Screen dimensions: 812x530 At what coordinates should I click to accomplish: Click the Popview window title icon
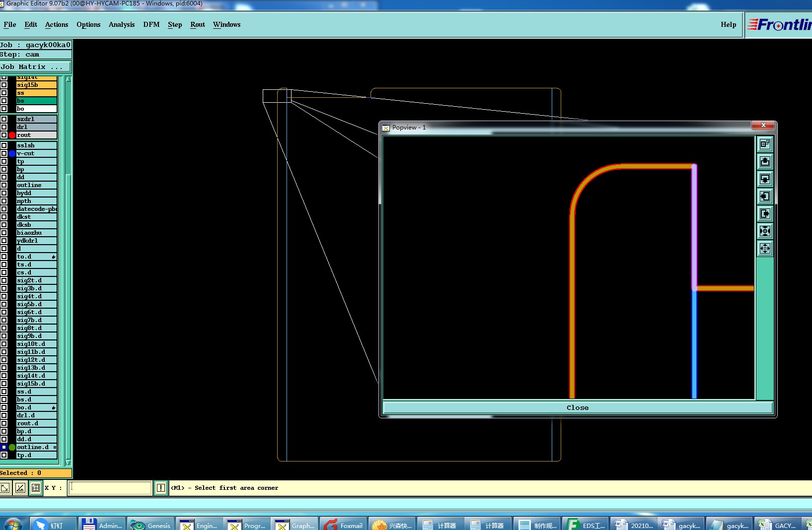[x=386, y=128]
